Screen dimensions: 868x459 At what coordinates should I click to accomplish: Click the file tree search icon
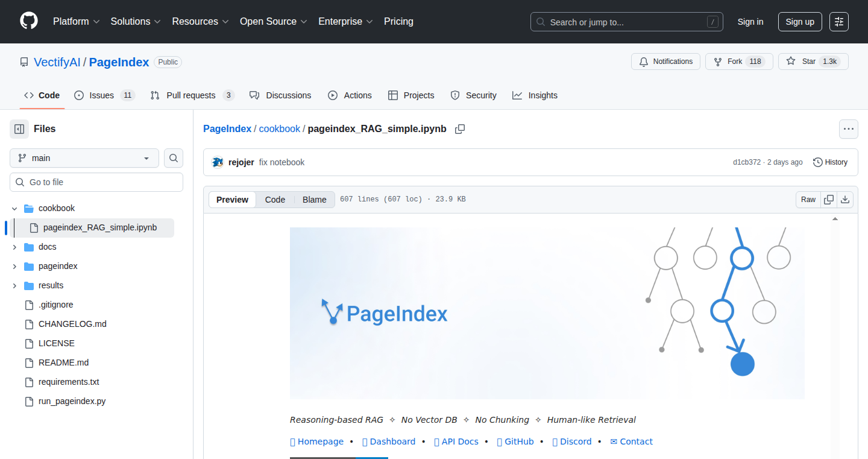coord(174,158)
